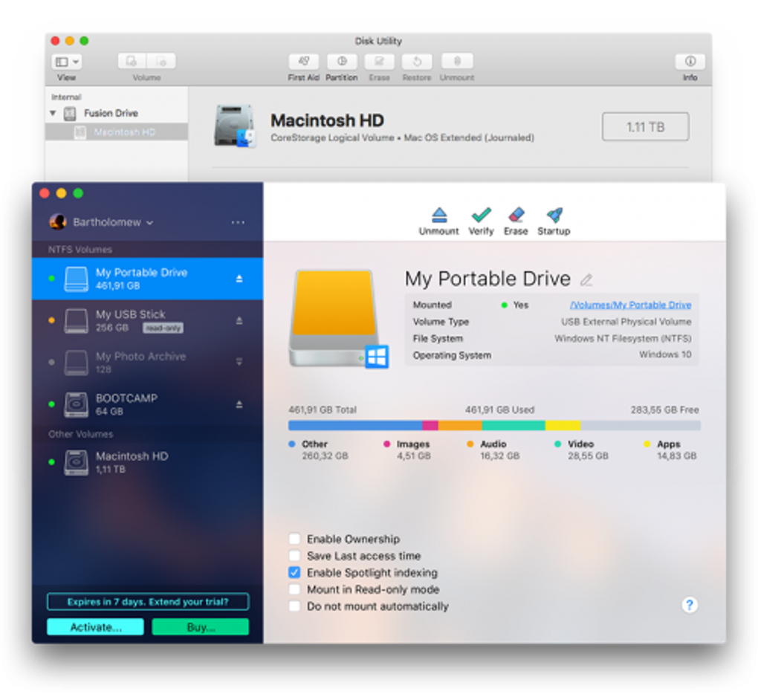Click the Fusion Drive row in Disk Utility
The height and width of the screenshot is (700, 758).
click(117, 113)
